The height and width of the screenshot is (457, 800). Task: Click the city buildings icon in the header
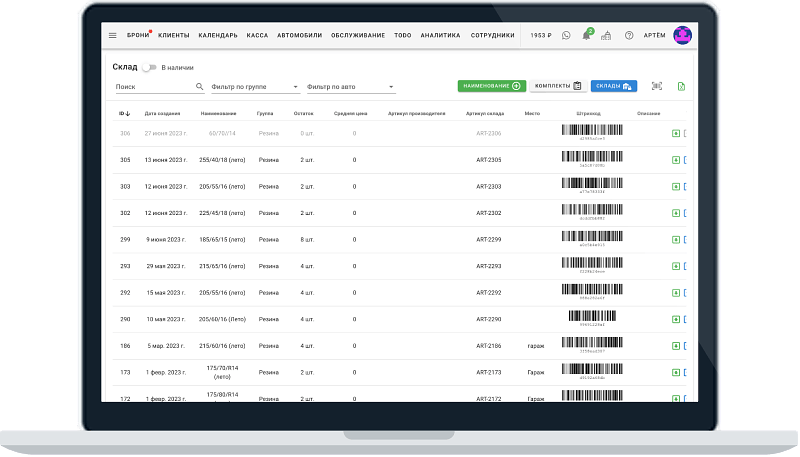(x=606, y=35)
